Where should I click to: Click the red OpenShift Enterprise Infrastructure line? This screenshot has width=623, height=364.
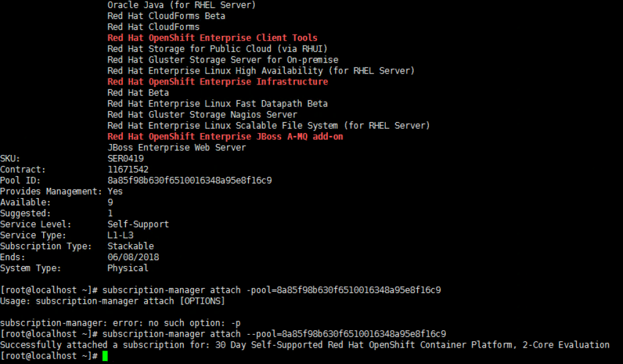tap(217, 82)
